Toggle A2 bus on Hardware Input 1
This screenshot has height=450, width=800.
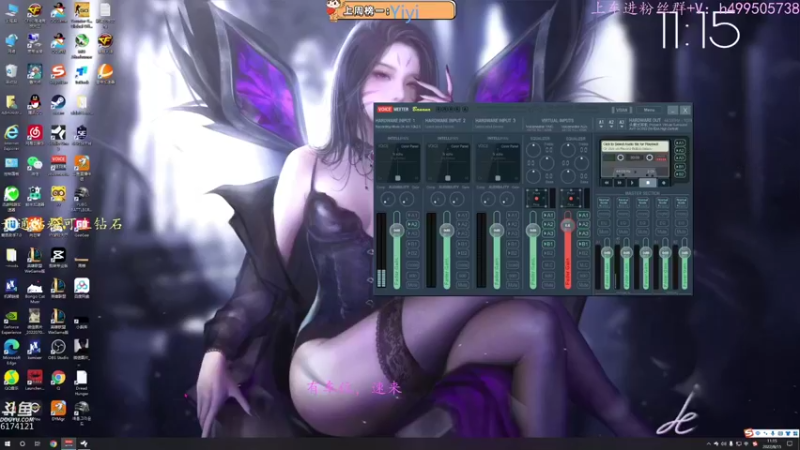412,224
